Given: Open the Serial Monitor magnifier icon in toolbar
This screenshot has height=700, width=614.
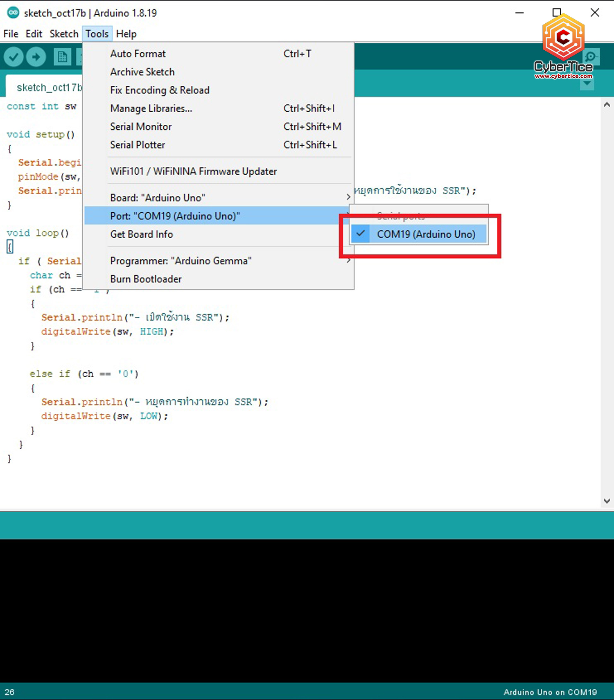Looking at the screenshot, I should coord(590,57).
